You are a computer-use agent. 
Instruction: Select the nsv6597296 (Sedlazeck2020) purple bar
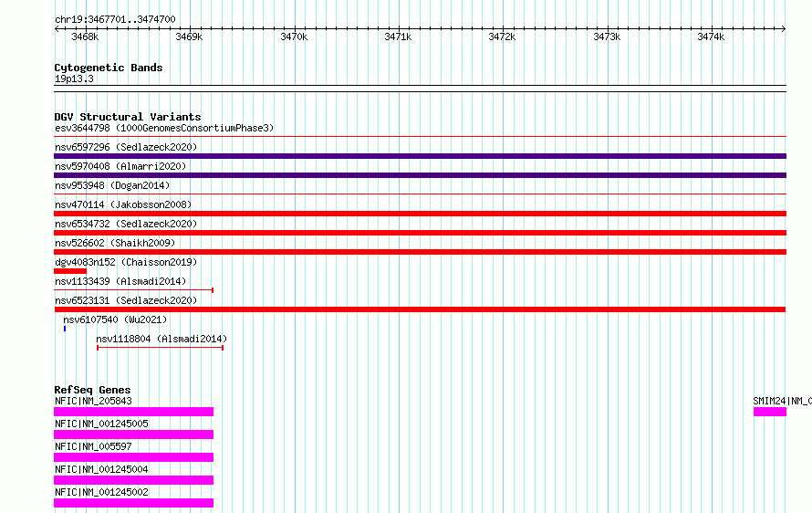pos(420,156)
